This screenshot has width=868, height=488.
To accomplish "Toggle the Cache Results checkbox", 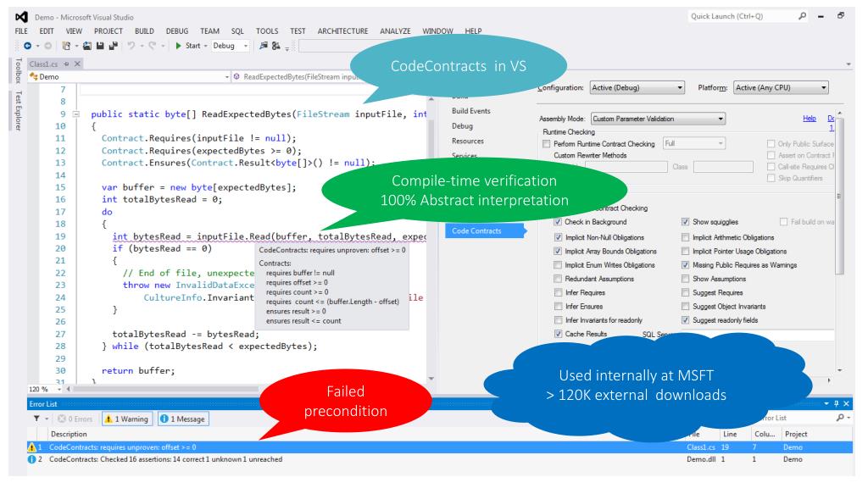I will coord(558,334).
